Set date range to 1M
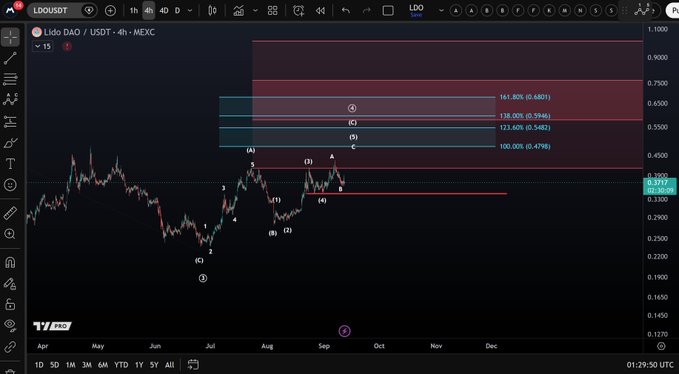The image size is (679, 374). [71, 365]
